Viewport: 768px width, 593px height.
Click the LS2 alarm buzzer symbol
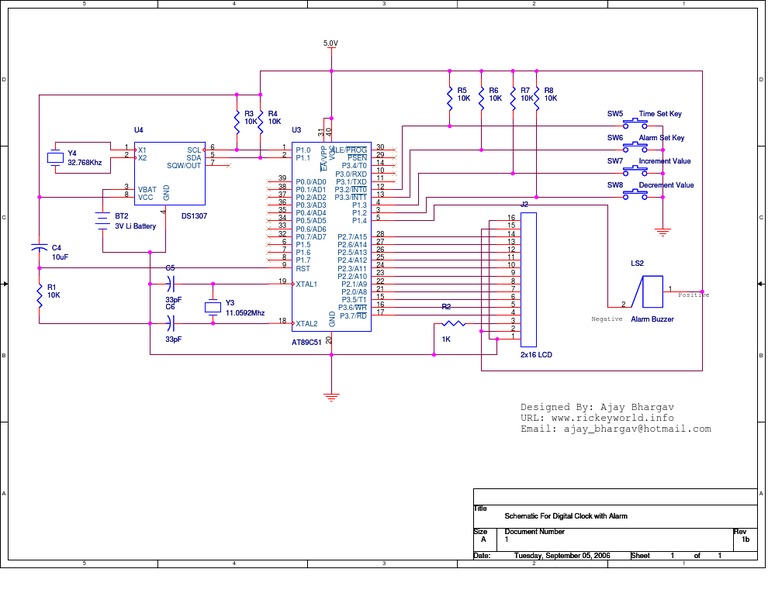pyautogui.click(x=648, y=291)
